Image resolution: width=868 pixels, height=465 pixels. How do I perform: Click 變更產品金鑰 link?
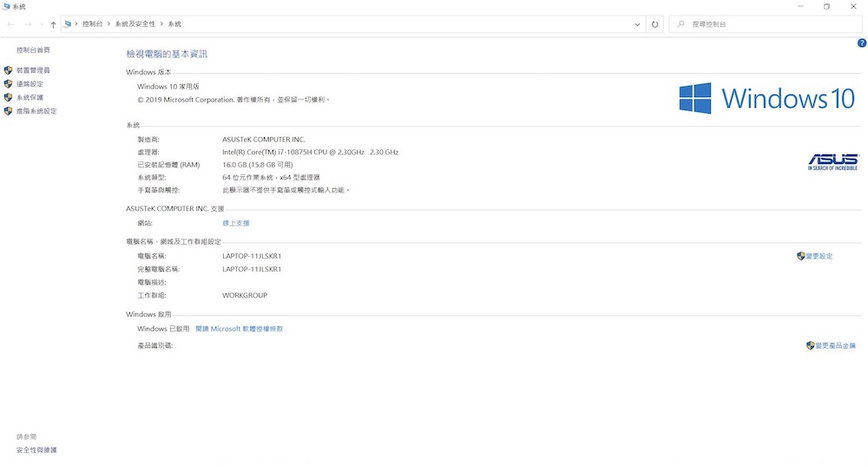[x=835, y=345]
